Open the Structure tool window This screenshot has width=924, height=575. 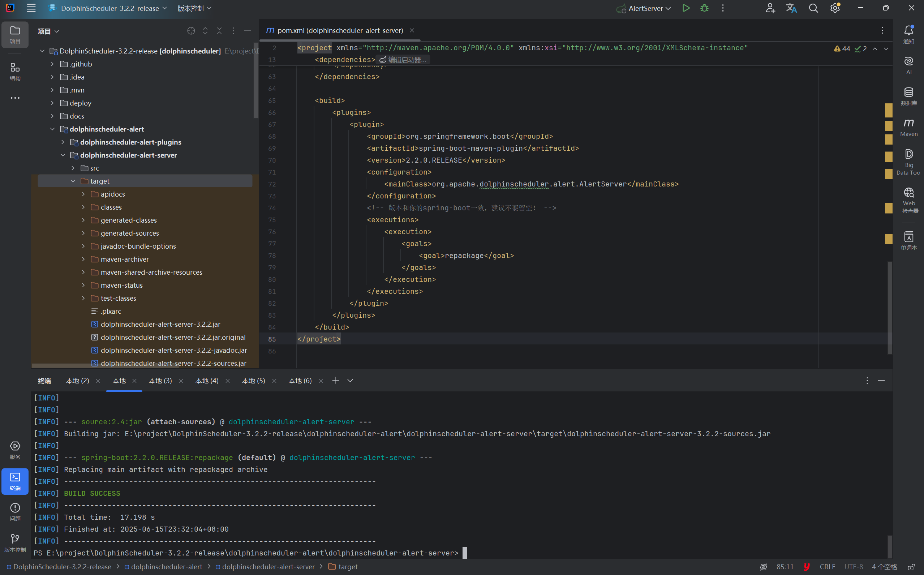pos(15,71)
